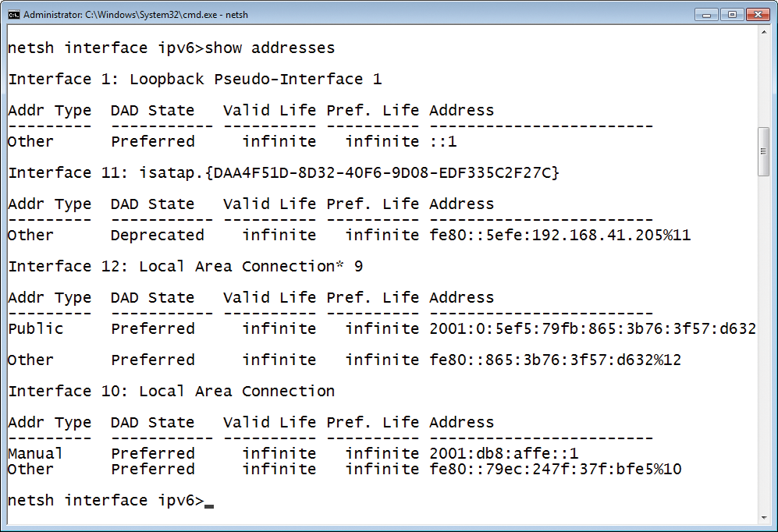
Task: Click the Deprecated DAD state text
Action: (157, 235)
